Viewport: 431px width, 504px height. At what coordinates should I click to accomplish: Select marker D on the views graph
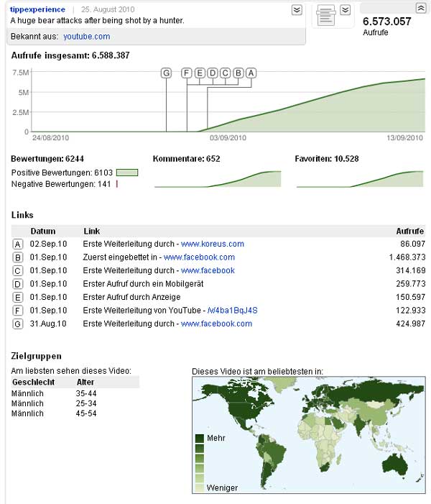213,73
